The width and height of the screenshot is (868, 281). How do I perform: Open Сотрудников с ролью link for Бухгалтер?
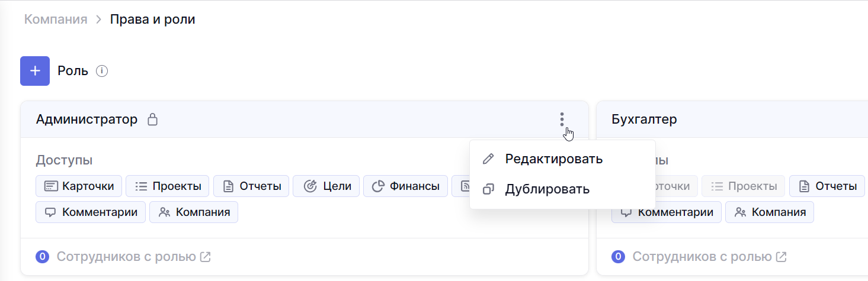(x=702, y=257)
